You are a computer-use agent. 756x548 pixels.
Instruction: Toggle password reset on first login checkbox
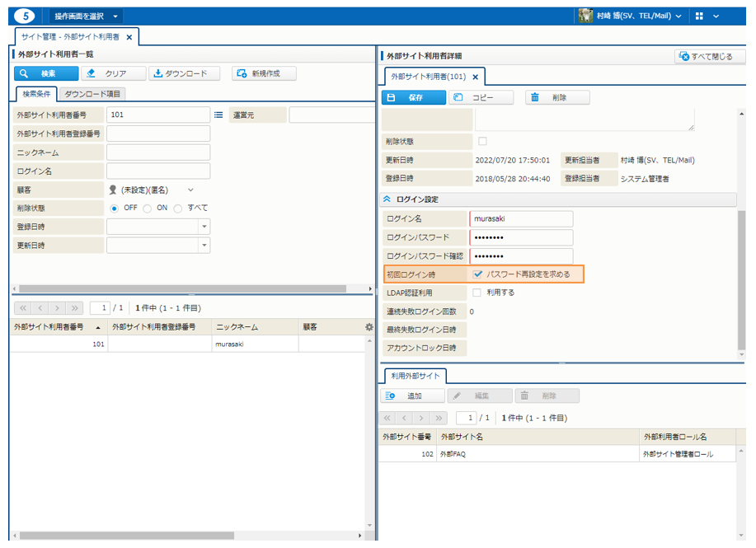coord(477,274)
